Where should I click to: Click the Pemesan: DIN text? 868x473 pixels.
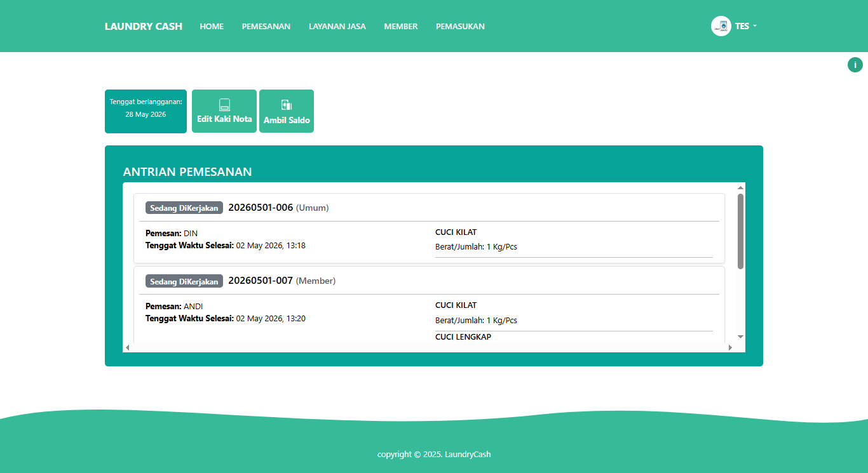(172, 233)
